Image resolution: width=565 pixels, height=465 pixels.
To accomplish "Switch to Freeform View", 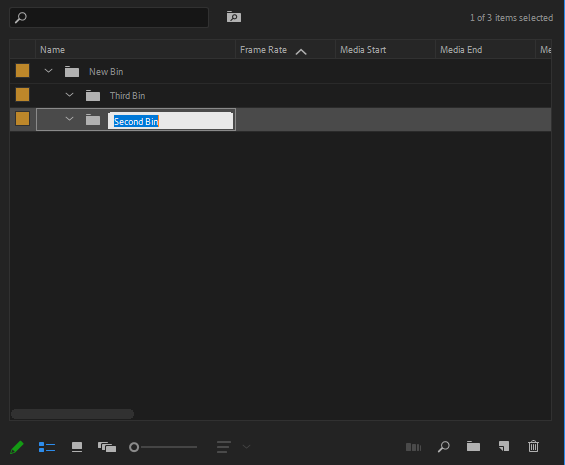I will point(107,447).
